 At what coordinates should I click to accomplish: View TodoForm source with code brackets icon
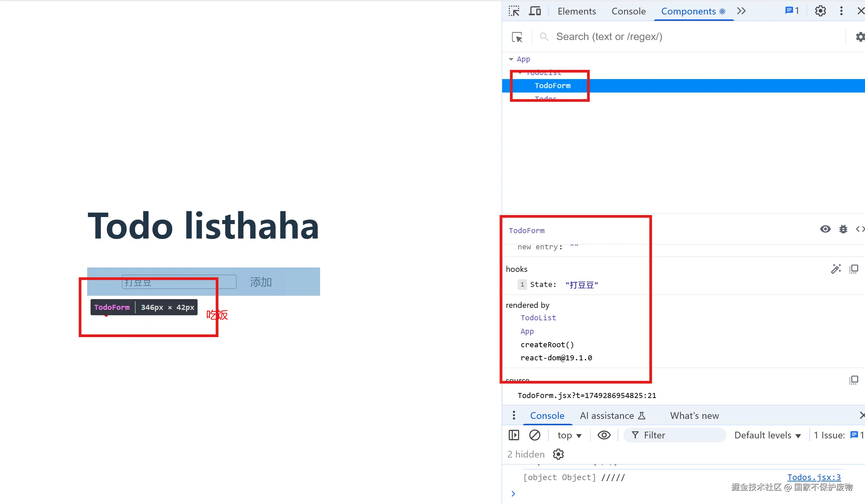coord(860,229)
